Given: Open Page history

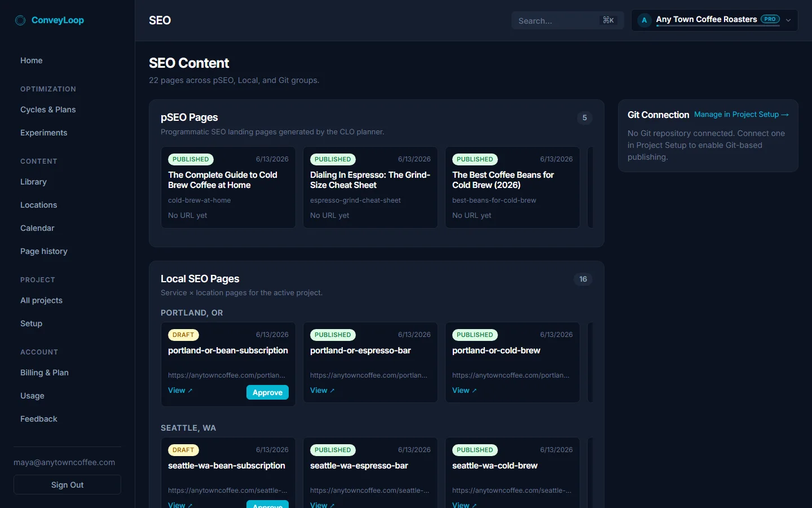Looking at the screenshot, I should (x=44, y=251).
